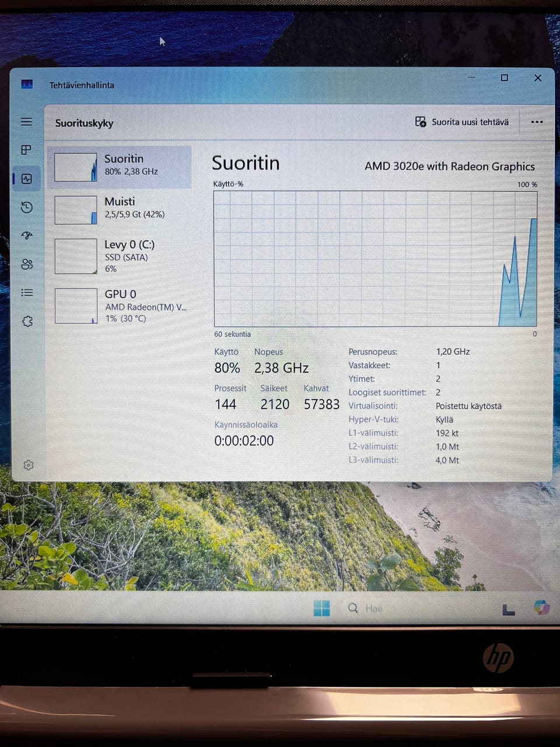
Task: Maximize the Task Manager window
Action: point(504,78)
